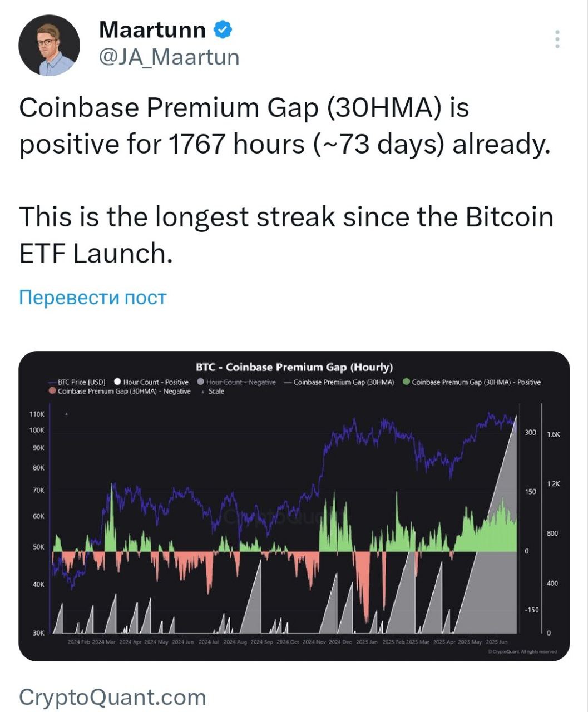Open the Coinbase Premium Gap chart image
The height and width of the screenshot is (712, 588).
pos(294,506)
